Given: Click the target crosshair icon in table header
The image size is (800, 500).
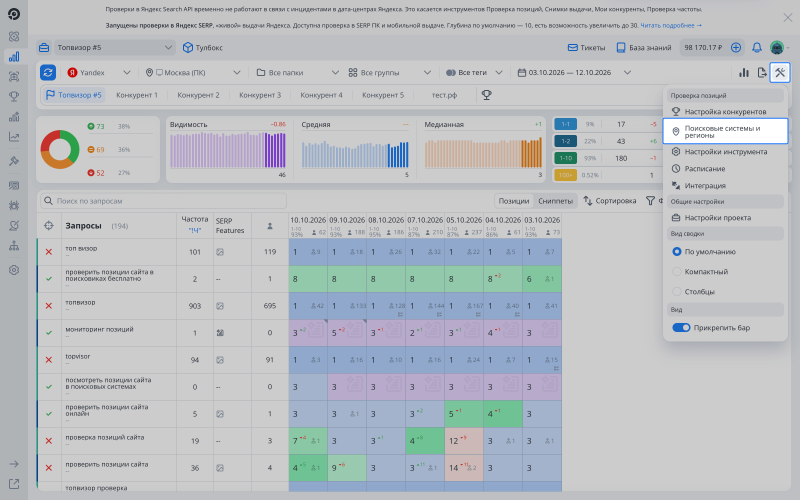Looking at the screenshot, I should pyautogui.click(x=48, y=226).
